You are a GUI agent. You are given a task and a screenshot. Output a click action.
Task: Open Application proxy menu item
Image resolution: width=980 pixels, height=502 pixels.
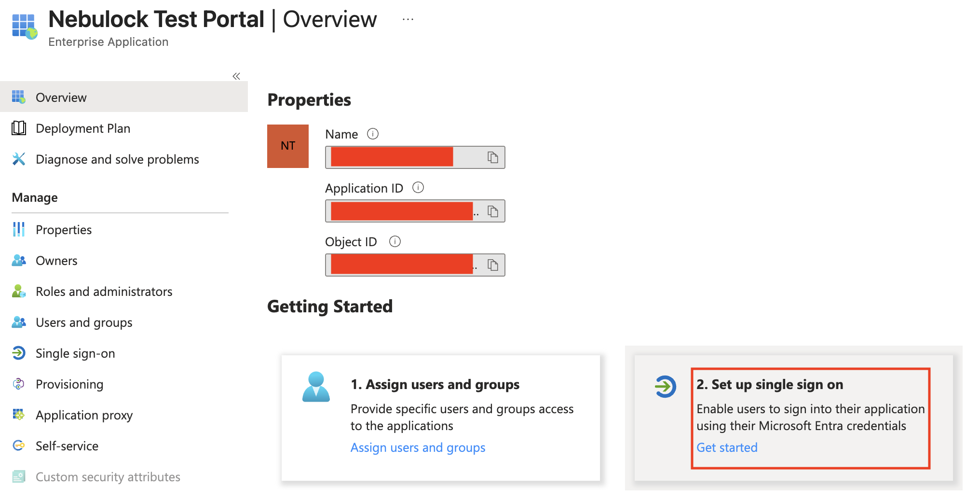click(84, 415)
